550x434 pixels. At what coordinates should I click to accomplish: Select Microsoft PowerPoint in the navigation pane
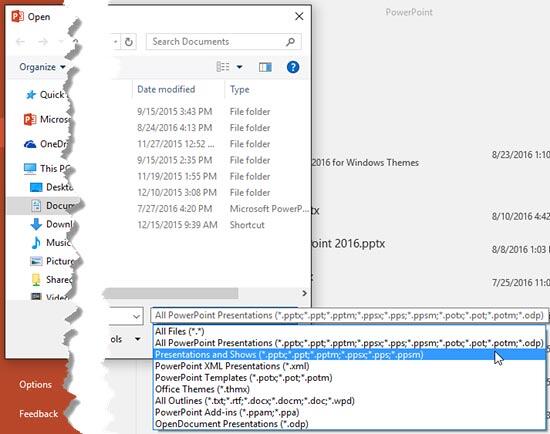click(x=47, y=119)
